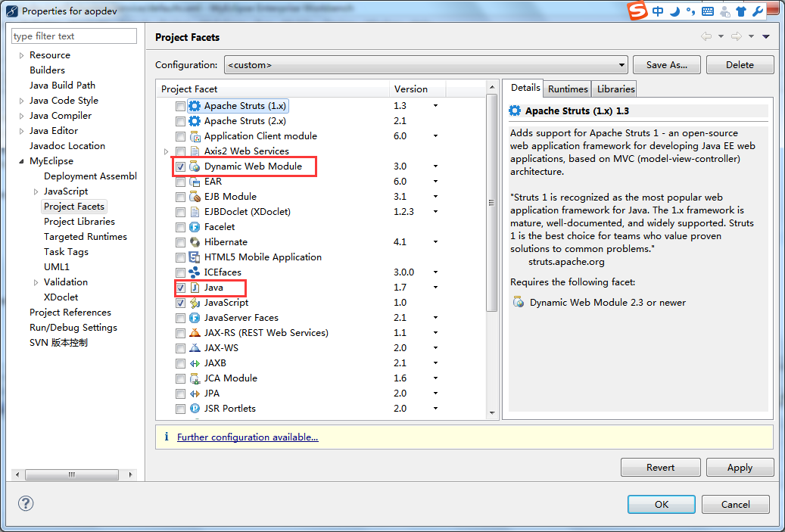Uncheck the Java facet checkbox
The image size is (785, 532).
tap(180, 288)
